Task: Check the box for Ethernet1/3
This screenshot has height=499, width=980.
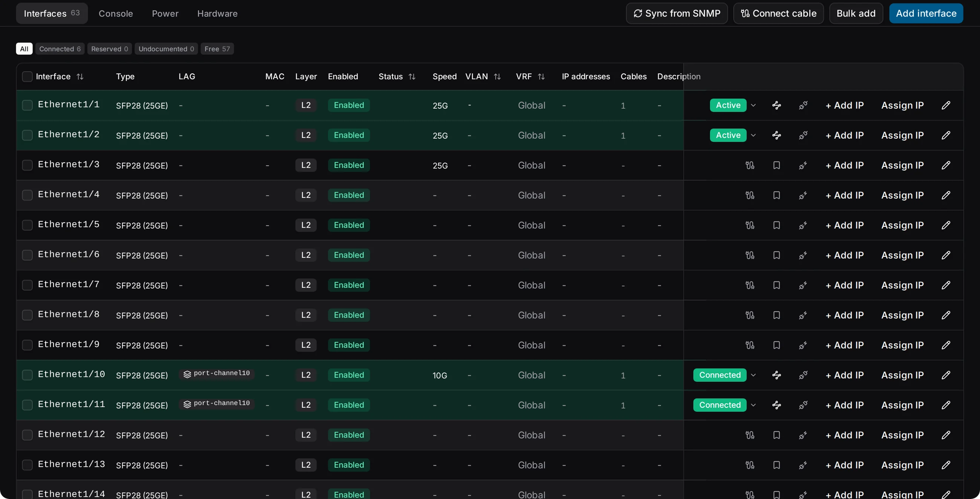Action: (x=28, y=165)
